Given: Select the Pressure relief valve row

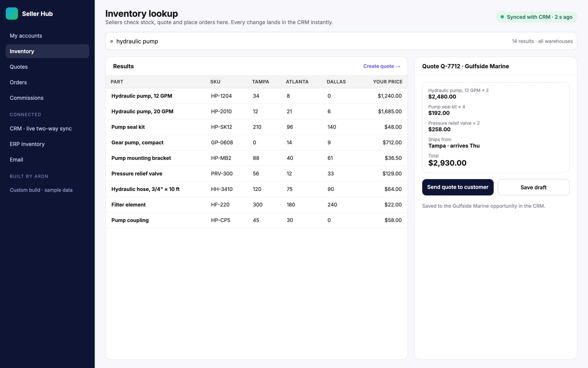Looking at the screenshot, I should coord(256,174).
